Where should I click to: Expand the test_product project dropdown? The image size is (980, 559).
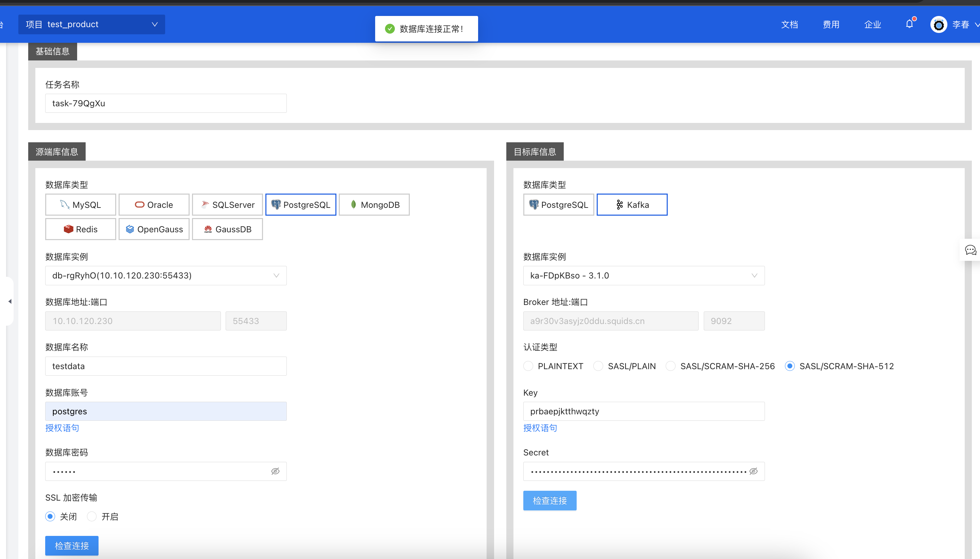pos(91,24)
